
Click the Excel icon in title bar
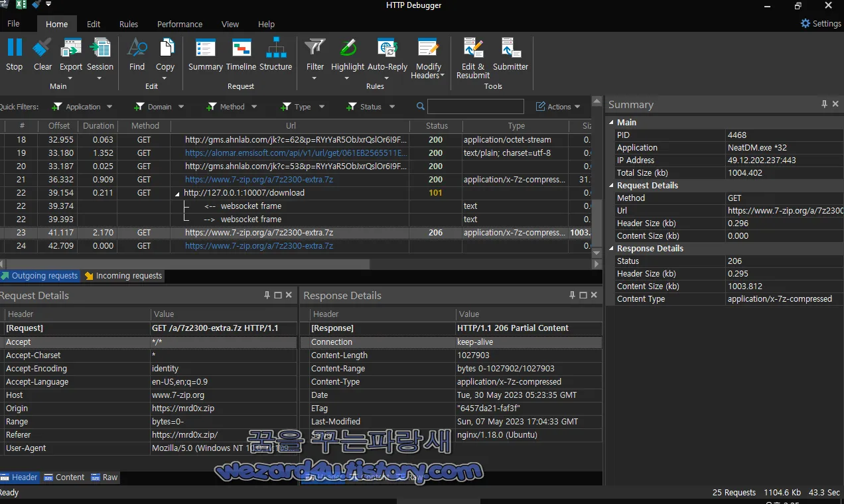[21, 5]
